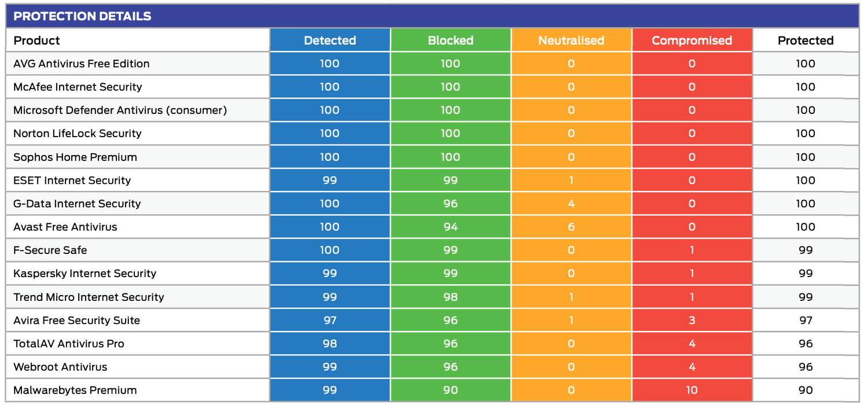
Task: Click McAfee Internet Security product name
Action: [78, 87]
